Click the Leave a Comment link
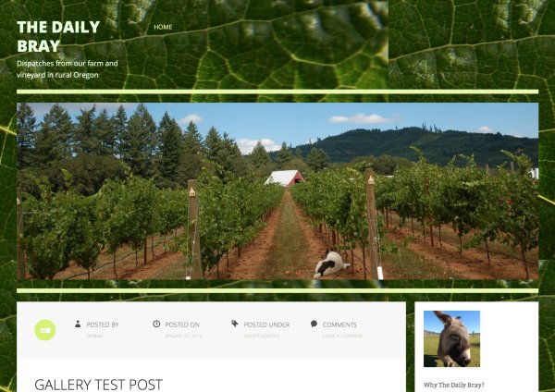The height and width of the screenshot is (392, 555). (x=342, y=336)
